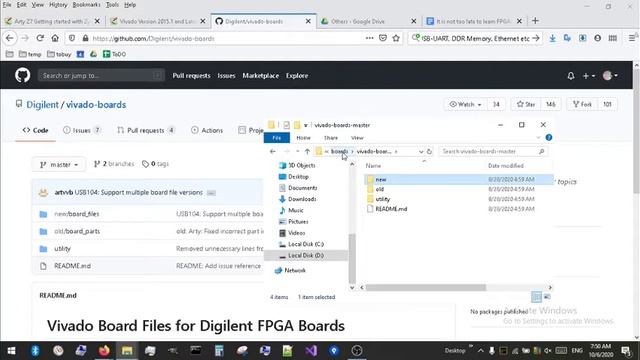Switch Explorer to details view icon
The image size is (640, 360).
tap(536, 297)
